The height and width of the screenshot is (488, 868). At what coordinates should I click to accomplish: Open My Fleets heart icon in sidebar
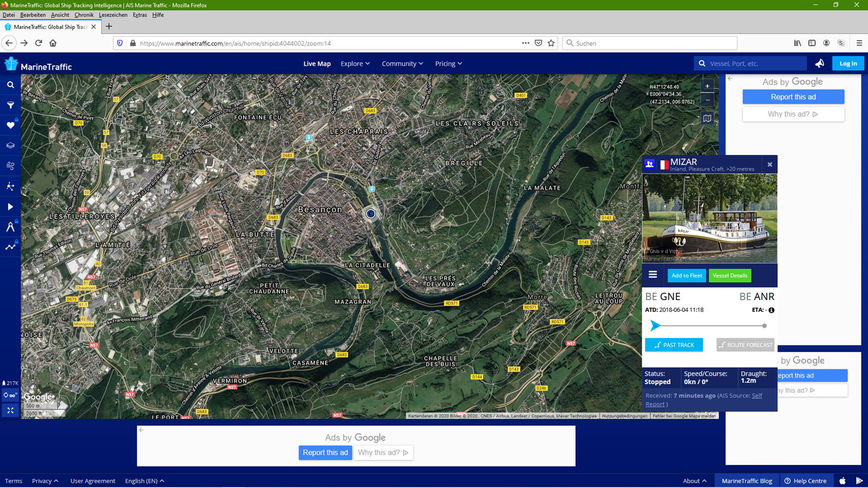click(x=10, y=125)
